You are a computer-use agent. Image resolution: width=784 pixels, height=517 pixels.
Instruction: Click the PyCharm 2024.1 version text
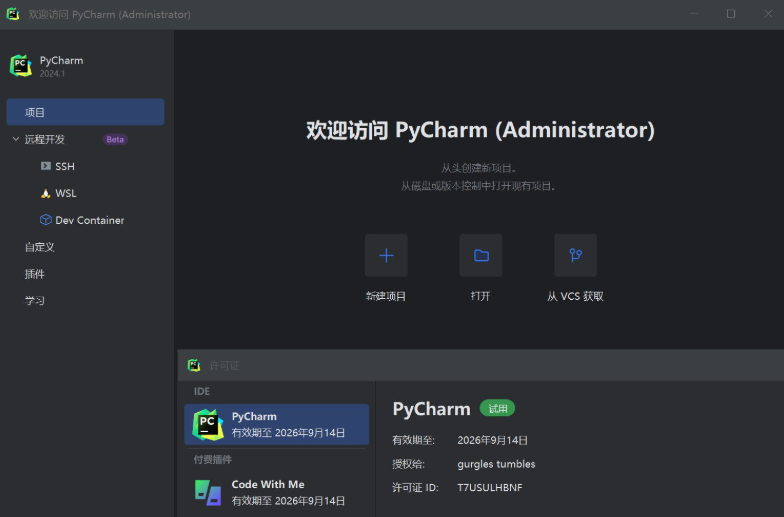click(52, 74)
